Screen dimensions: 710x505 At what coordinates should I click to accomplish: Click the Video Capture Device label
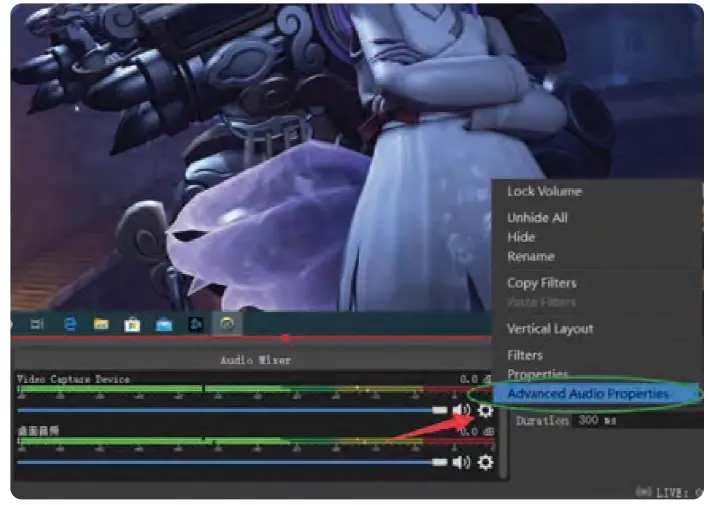(73, 379)
